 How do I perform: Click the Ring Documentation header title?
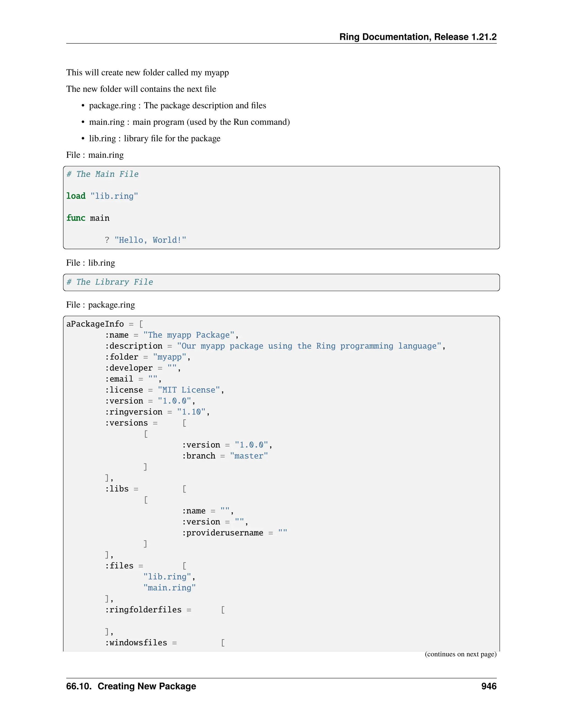tap(418, 37)
